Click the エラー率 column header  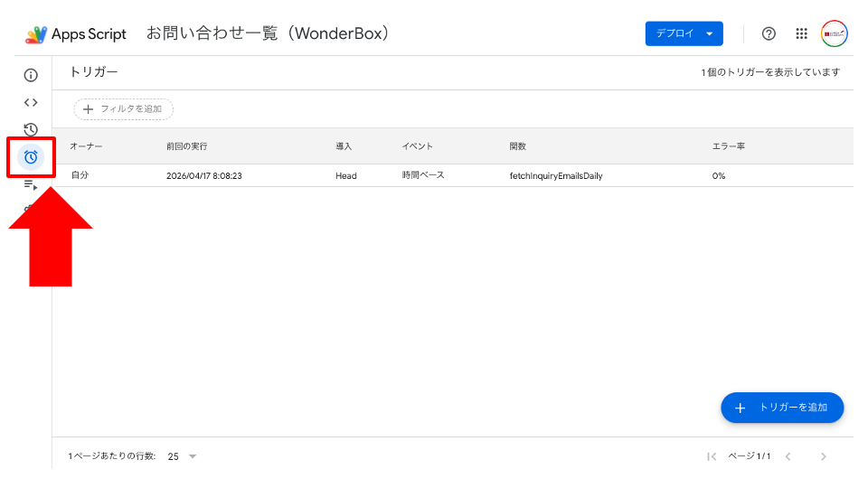click(x=729, y=146)
